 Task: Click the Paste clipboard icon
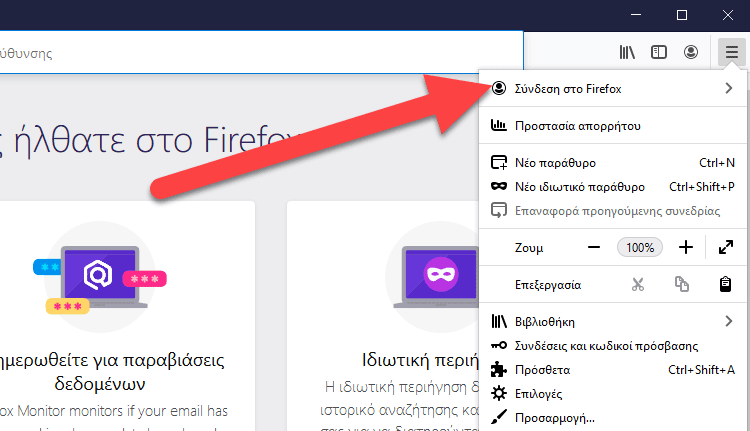point(725,284)
